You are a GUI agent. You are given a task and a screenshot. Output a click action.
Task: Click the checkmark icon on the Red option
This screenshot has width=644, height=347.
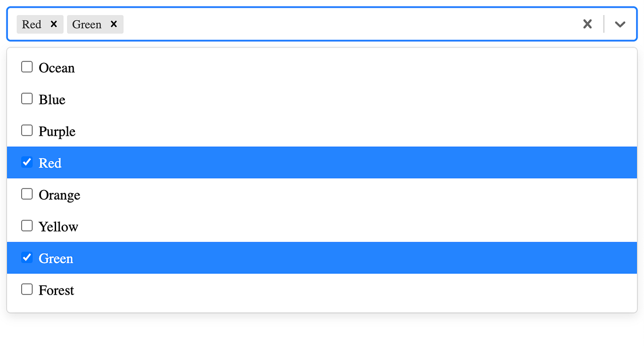pyautogui.click(x=27, y=162)
